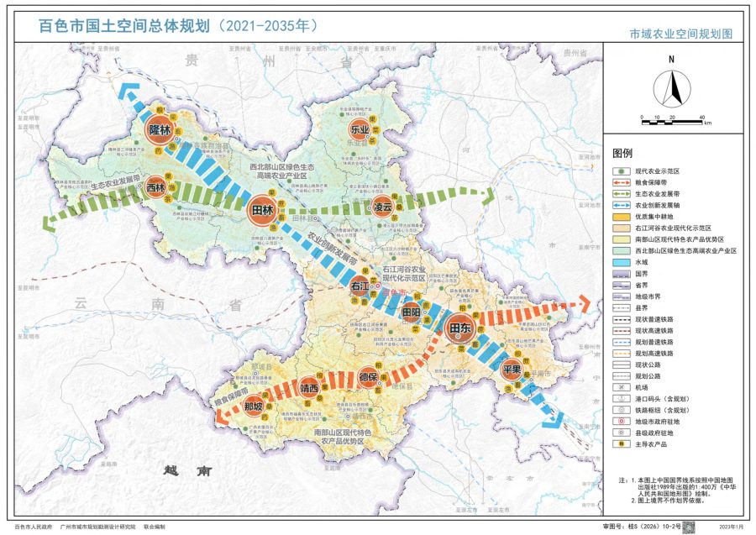
Task: Click the date 2023年1月
Action: pos(731,527)
